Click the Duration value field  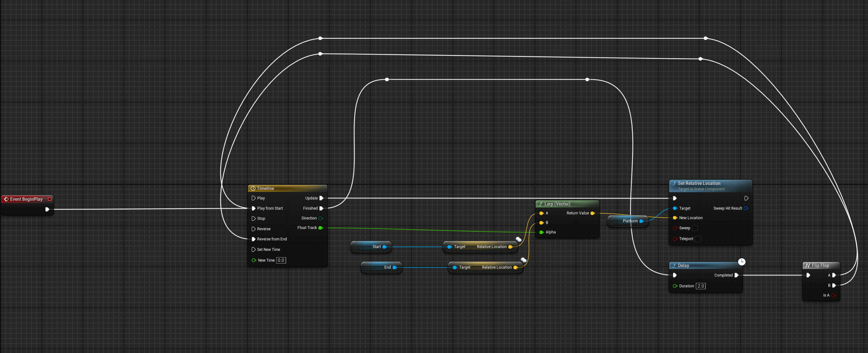click(x=701, y=286)
